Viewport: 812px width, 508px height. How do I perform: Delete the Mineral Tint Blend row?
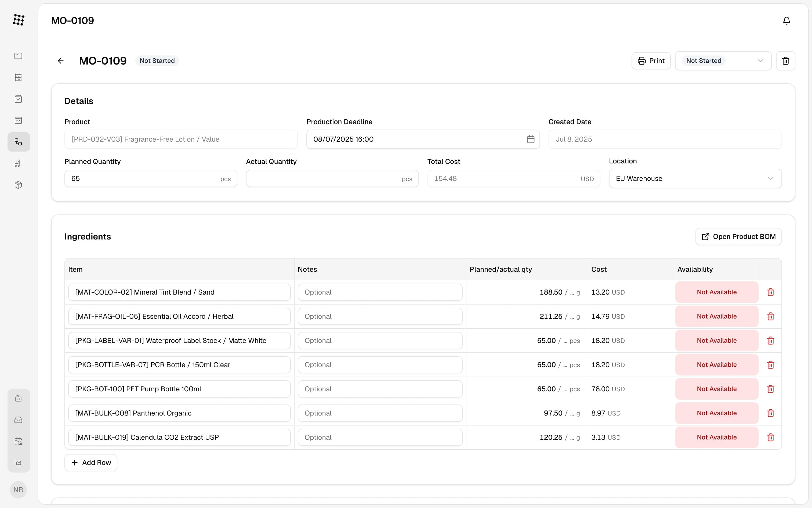click(x=770, y=292)
